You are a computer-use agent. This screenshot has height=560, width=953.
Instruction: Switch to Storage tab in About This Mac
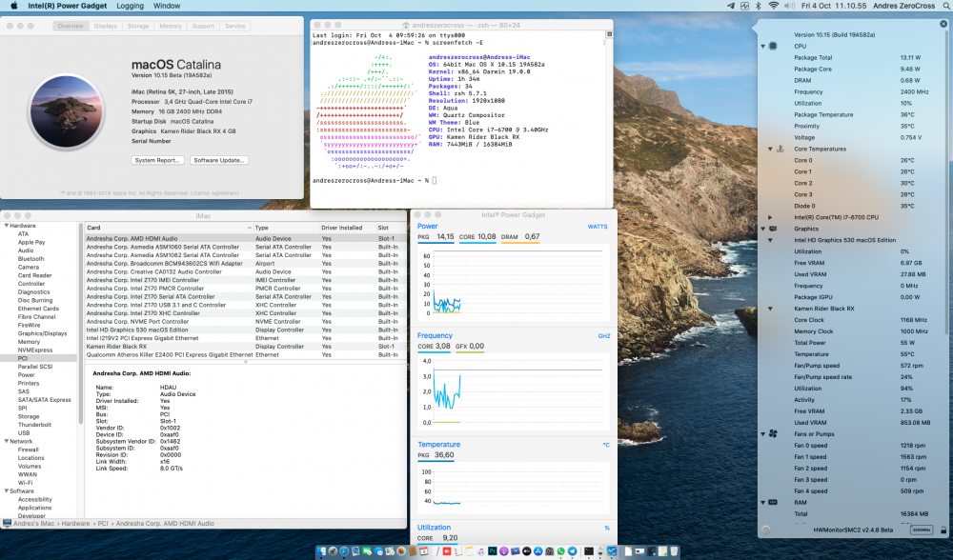point(138,26)
